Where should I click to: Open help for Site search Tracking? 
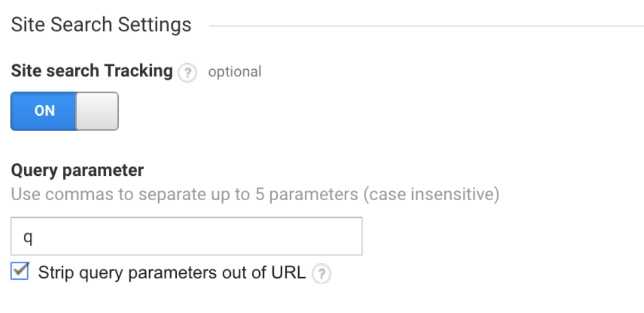pyautogui.click(x=187, y=73)
